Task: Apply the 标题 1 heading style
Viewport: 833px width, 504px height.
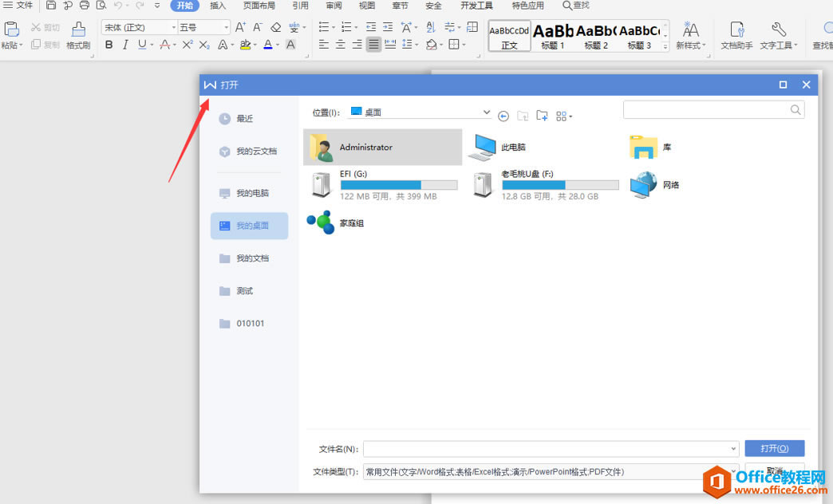Action: pyautogui.click(x=552, y=36)
